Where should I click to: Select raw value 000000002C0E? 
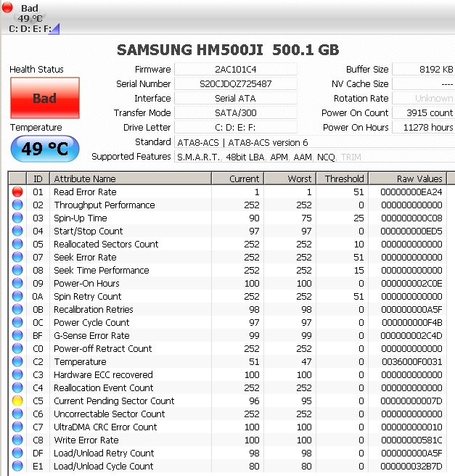point(411,283)
